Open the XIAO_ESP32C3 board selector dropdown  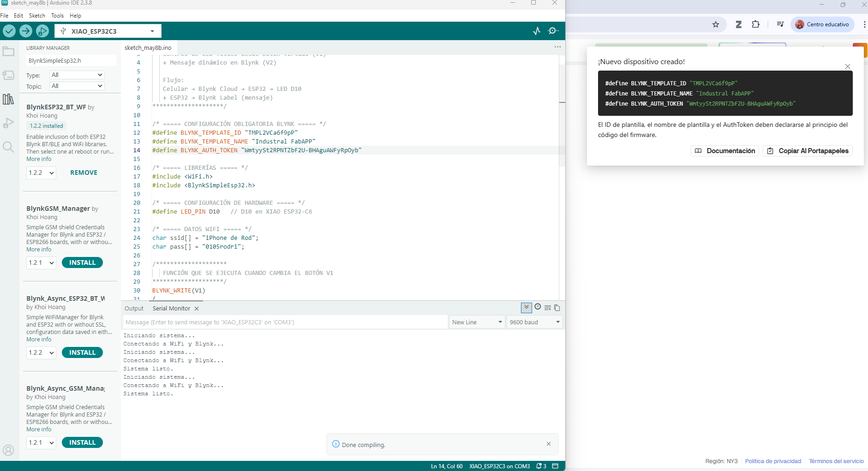(108, 31)
